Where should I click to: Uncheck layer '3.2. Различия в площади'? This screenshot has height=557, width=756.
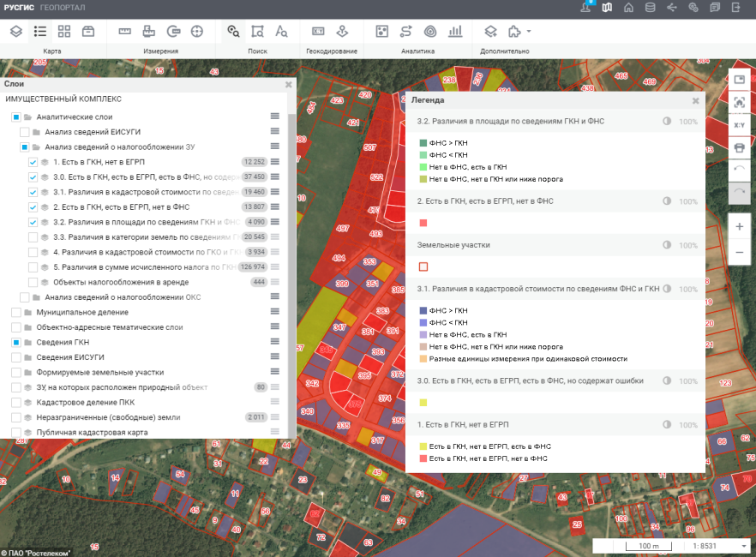click(x=33, y=222)
